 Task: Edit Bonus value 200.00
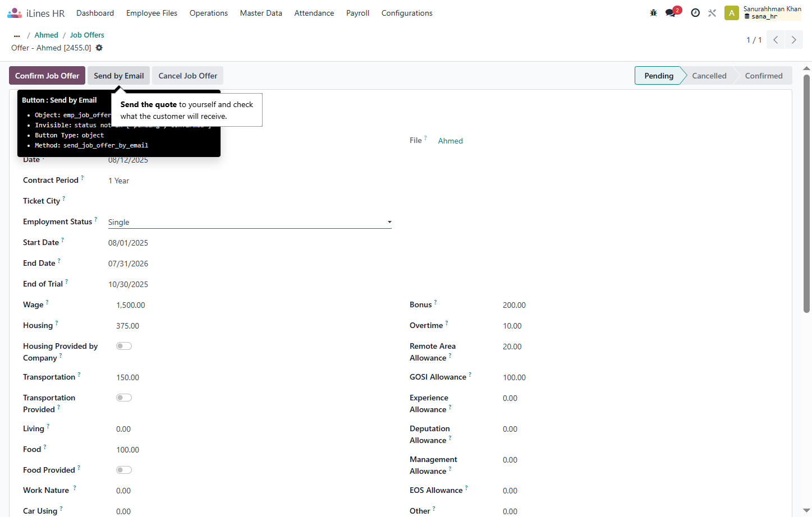tap(514, 305)
